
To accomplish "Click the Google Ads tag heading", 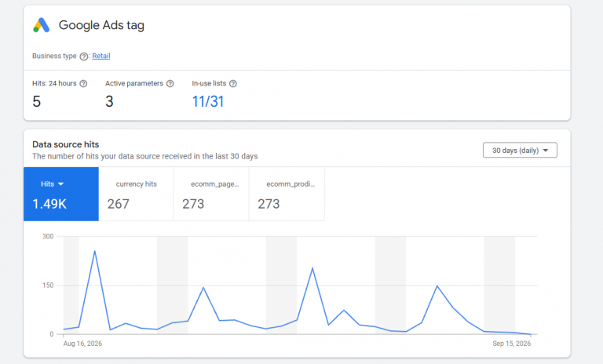I will [x=101, y=25].
